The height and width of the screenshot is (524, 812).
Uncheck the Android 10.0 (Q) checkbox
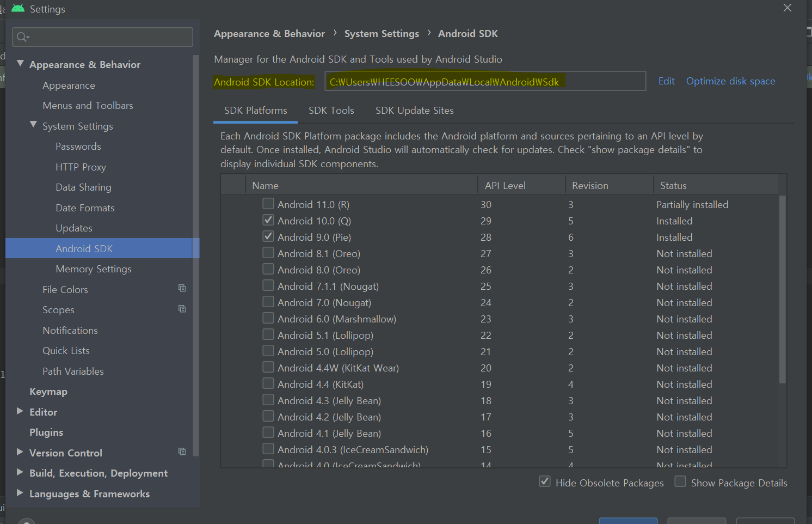pos(268,220)
